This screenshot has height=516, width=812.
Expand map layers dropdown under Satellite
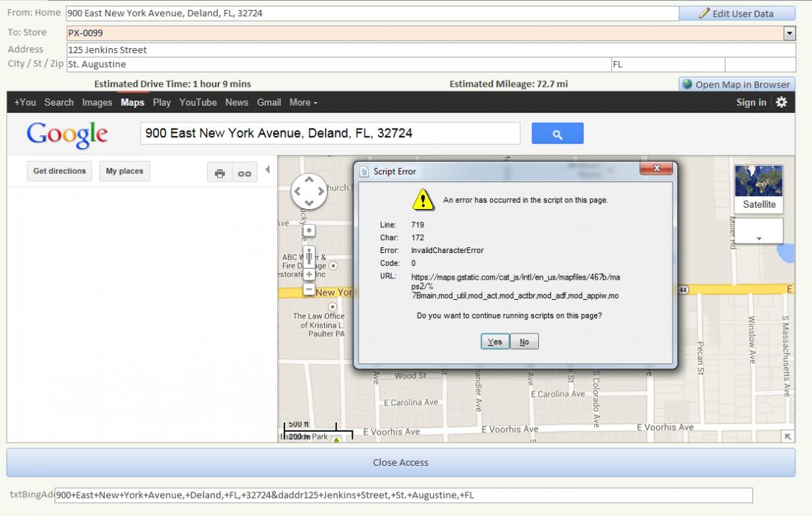click(x=759, y=231)
